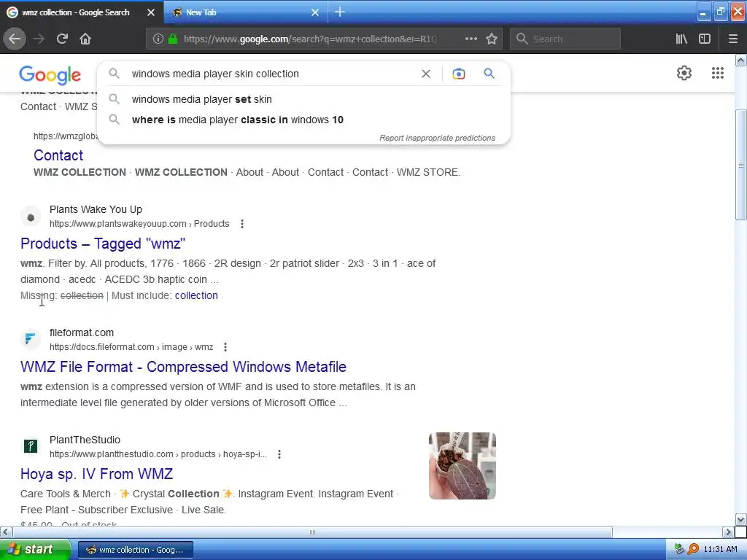Select wmz collection taskbar button
Screen dimensions: 747x560
coord(136,550)
